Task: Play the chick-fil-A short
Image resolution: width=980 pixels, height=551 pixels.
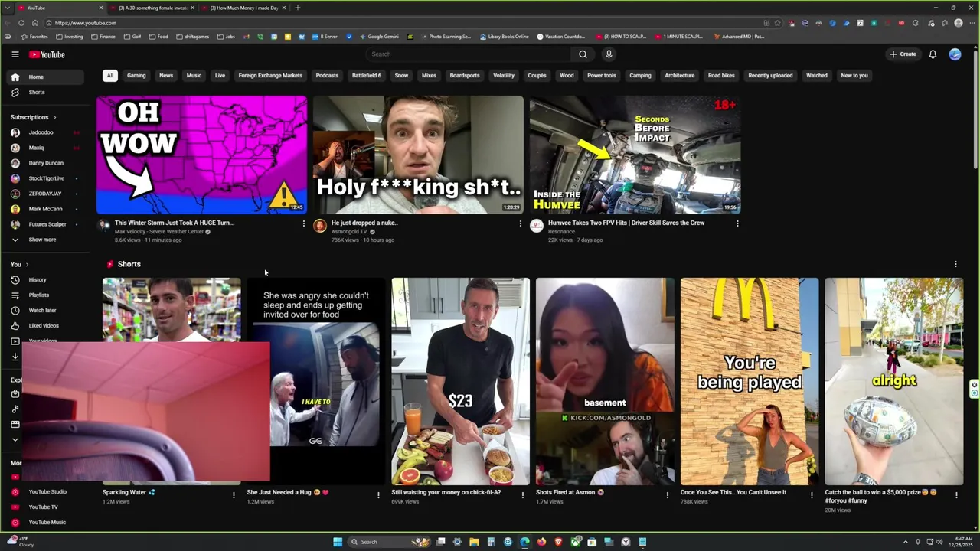Action: [460, 381]
